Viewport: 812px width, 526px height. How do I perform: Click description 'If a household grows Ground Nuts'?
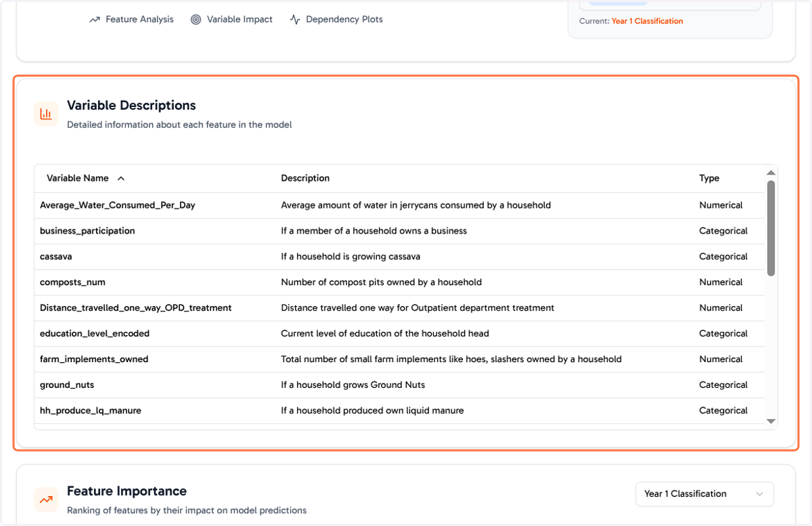pyautogui.click(x=353, y=385)
